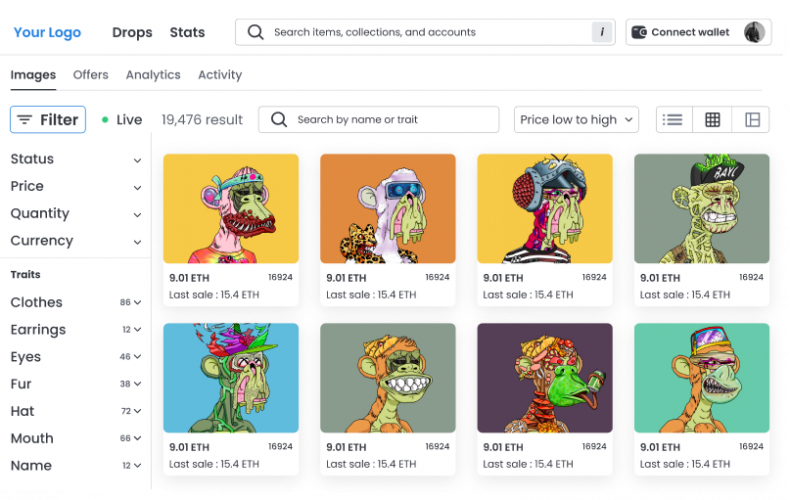Switch to the Offers tab
This screenshot has width=790, height=500.
[x=91, y=75]
